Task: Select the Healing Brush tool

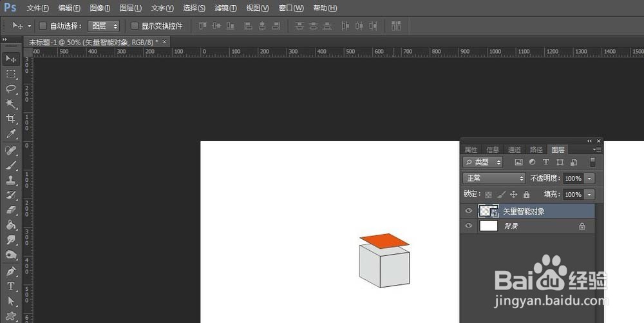Action: tap(11, 150)
